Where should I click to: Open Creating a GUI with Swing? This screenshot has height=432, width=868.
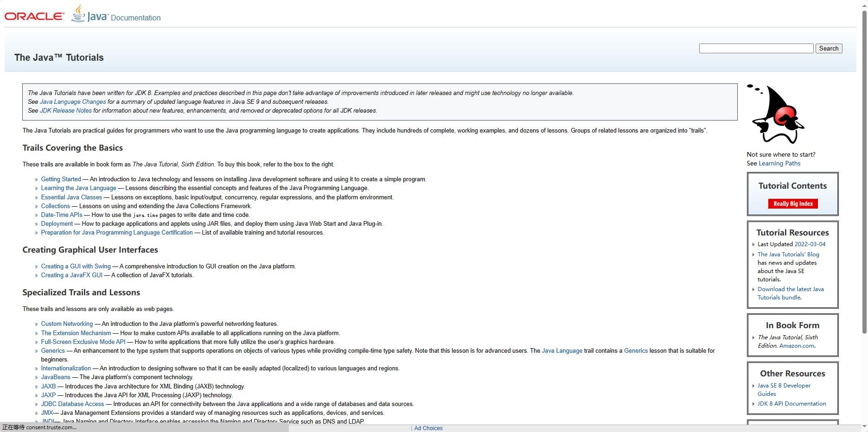click(76, 267)
